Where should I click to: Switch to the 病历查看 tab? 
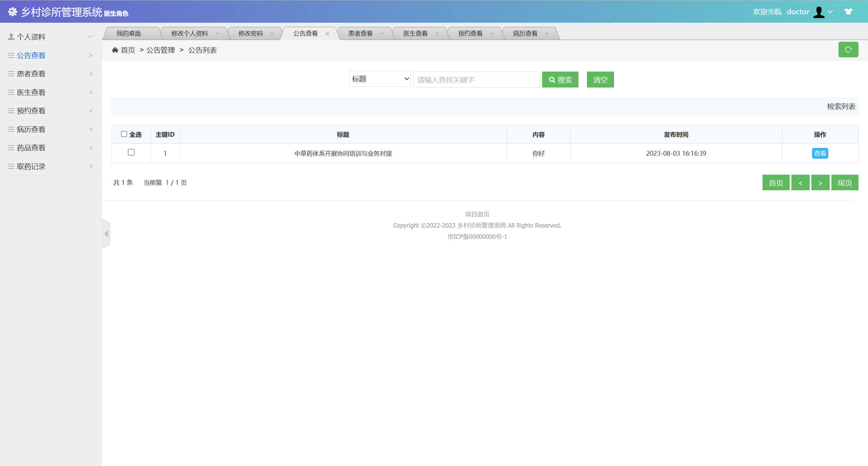pos(525,33)
